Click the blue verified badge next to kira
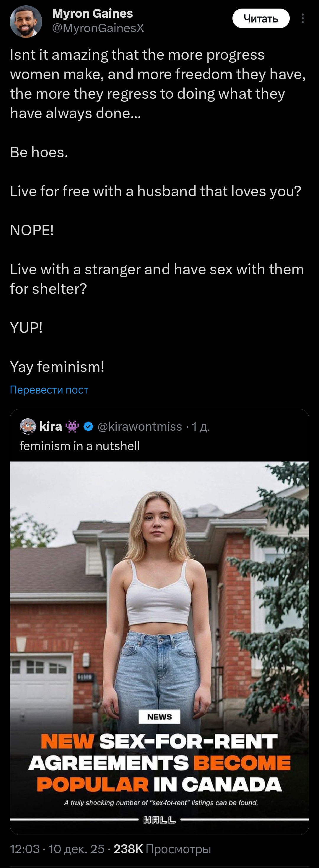The width and height of the screenshot is (319, 868). click(x=88, y=427)
